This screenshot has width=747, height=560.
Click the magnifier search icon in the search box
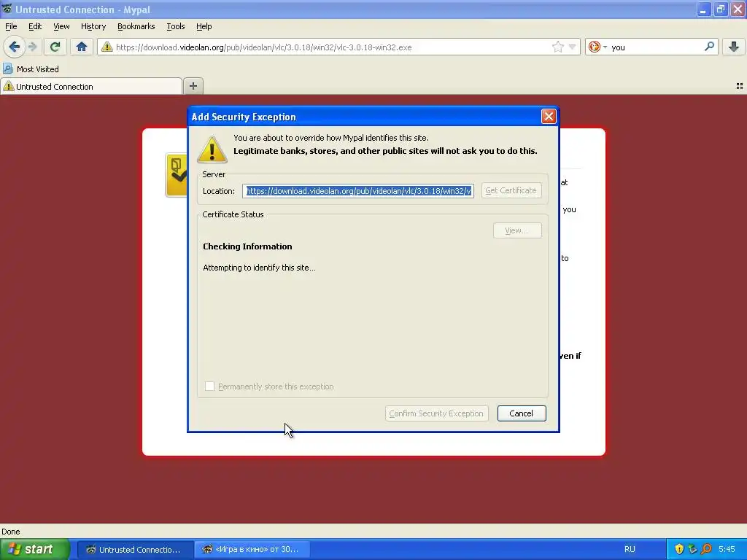[709, 47]
